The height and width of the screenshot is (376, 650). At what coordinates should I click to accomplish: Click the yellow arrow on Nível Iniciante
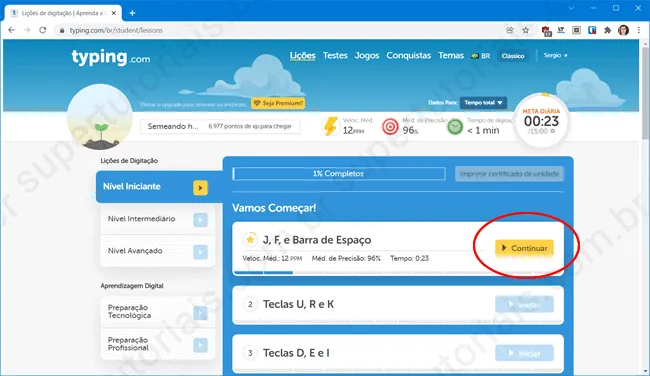(x=200, y=188)
